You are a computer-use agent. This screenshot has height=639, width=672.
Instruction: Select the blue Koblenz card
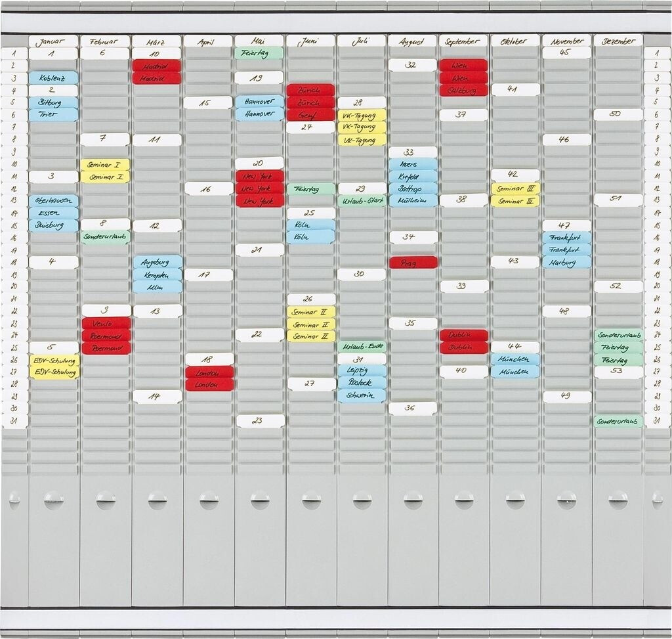pos(53,78)
